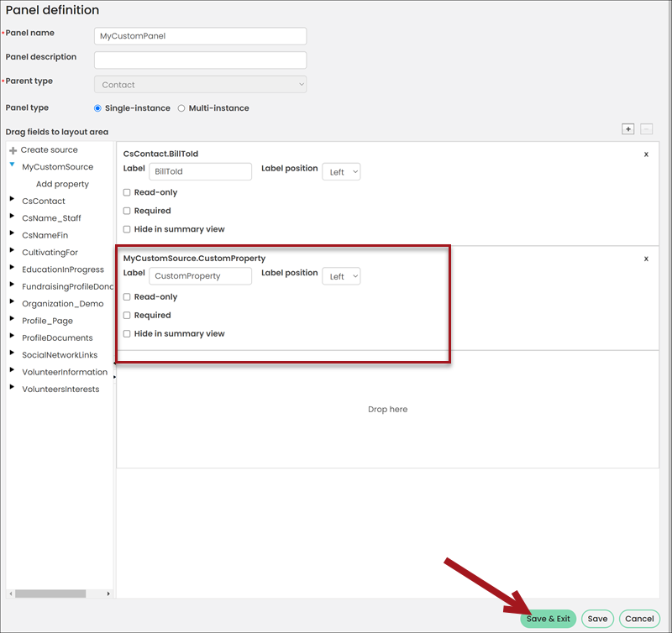Enable Required for the CustomProperty field
The width and height of the screenshot is (672, 633).
click(x=127, y=315)
